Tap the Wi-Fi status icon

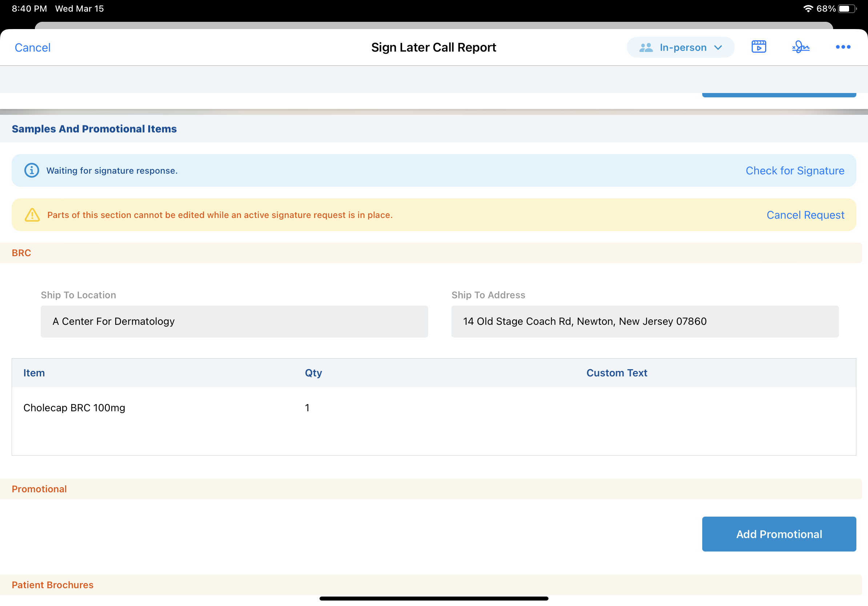click(808, 8)
